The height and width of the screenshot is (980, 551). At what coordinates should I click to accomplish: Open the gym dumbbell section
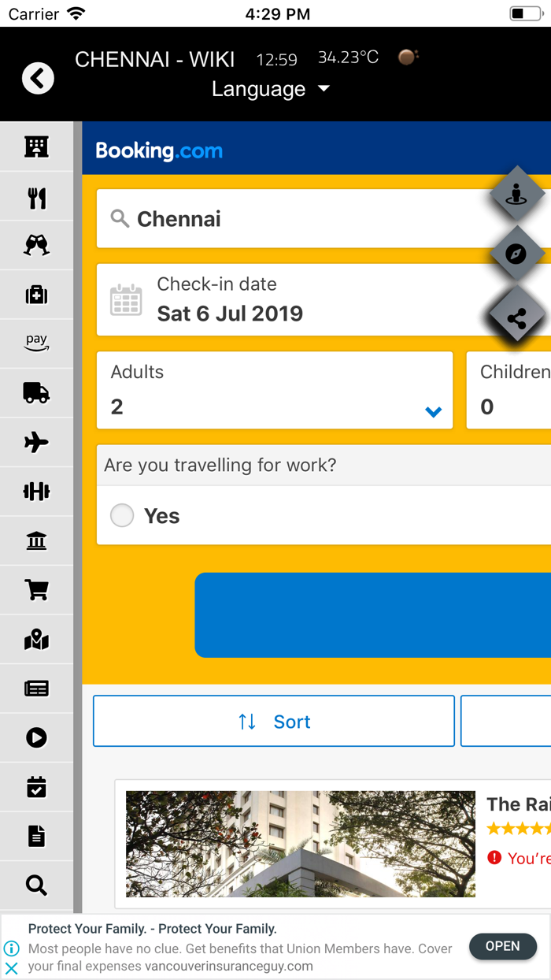pyautogui.click(x=36, y=491)
